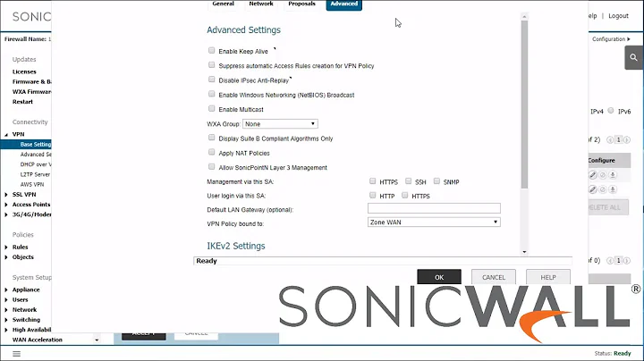The width and height of the screenshot is (644, 361).
Task: Open the WXA Group dropdown
Action: click(280, 124)
